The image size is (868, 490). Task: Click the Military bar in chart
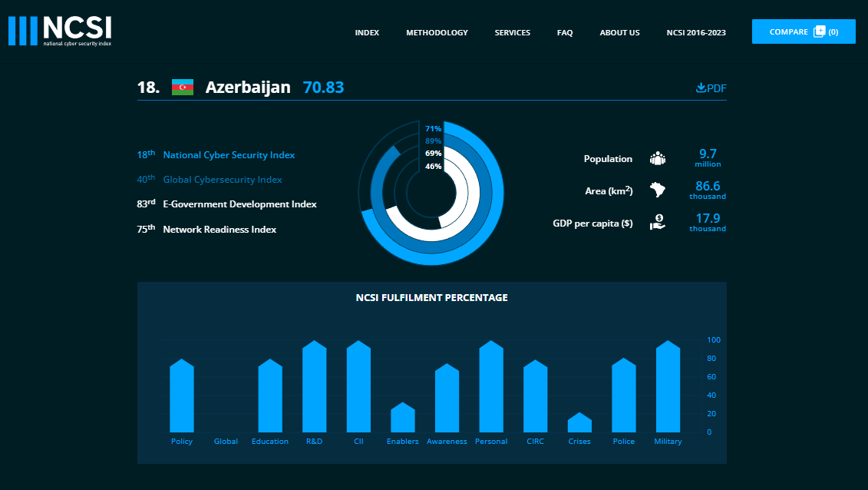(668, 386)
